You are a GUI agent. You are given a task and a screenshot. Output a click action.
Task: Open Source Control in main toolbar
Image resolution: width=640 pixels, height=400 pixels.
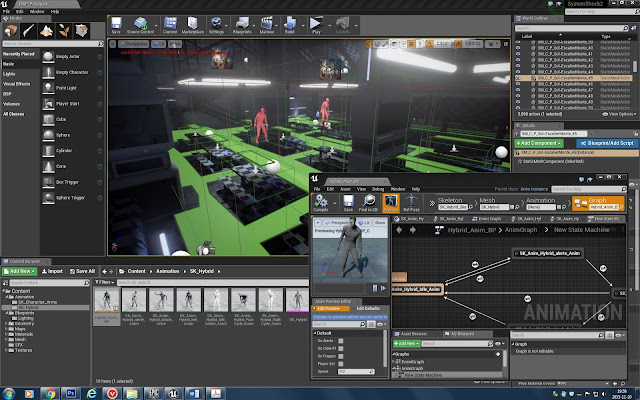(x=141, y=23)
